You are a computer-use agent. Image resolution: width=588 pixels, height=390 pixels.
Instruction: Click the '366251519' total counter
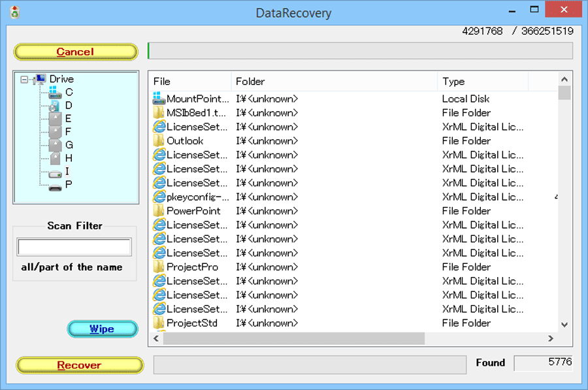[x=547, y=31]
